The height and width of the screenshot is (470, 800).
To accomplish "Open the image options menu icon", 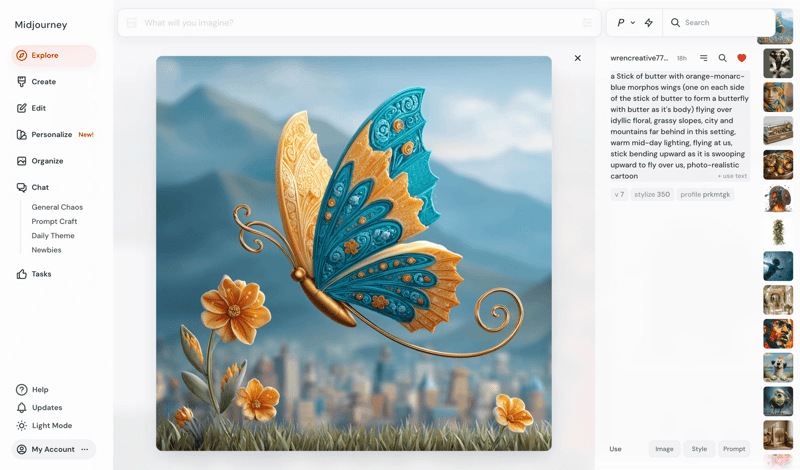I will pos(704,58).
